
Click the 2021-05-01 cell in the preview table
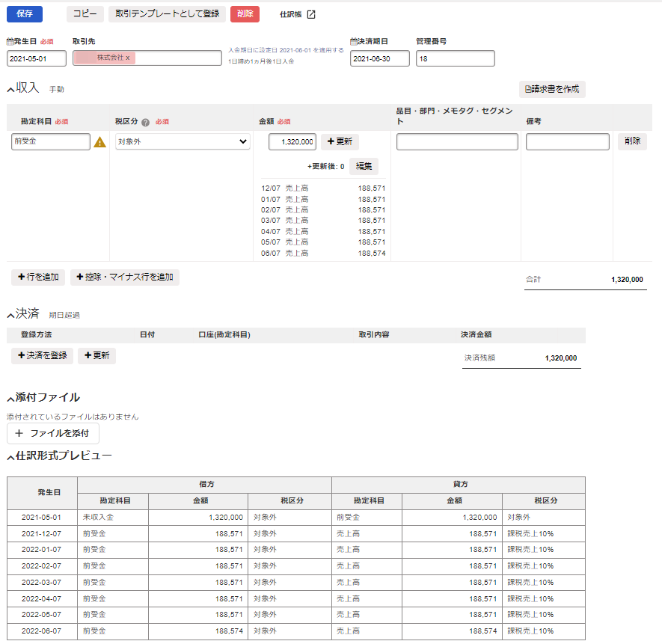42,518
